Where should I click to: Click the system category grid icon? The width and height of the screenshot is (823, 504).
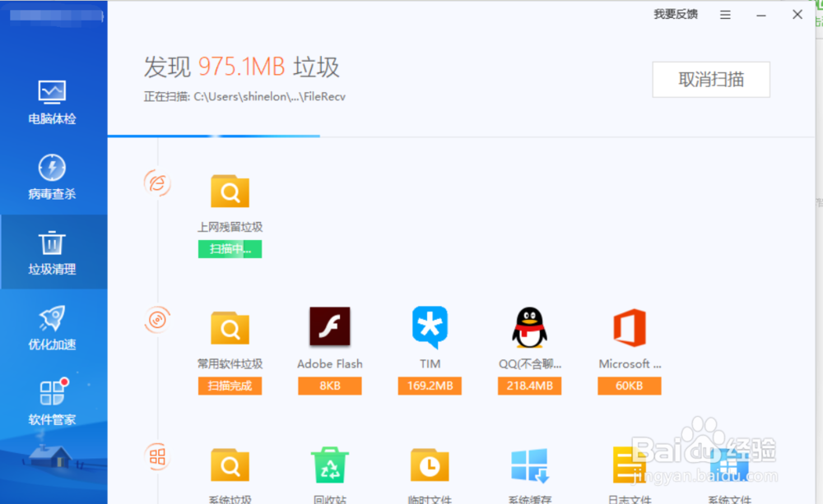[157, 457]
